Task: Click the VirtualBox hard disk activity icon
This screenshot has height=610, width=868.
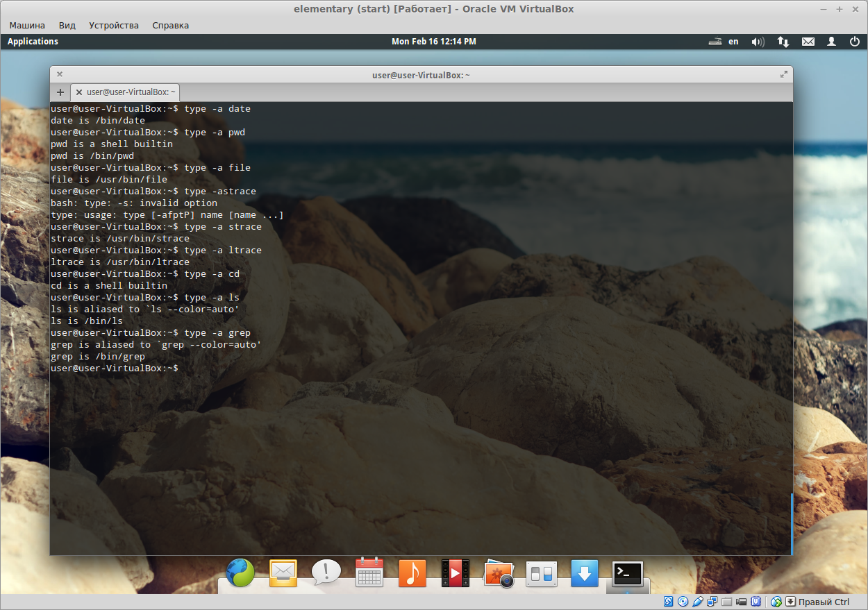Action: tap(669, 602)
